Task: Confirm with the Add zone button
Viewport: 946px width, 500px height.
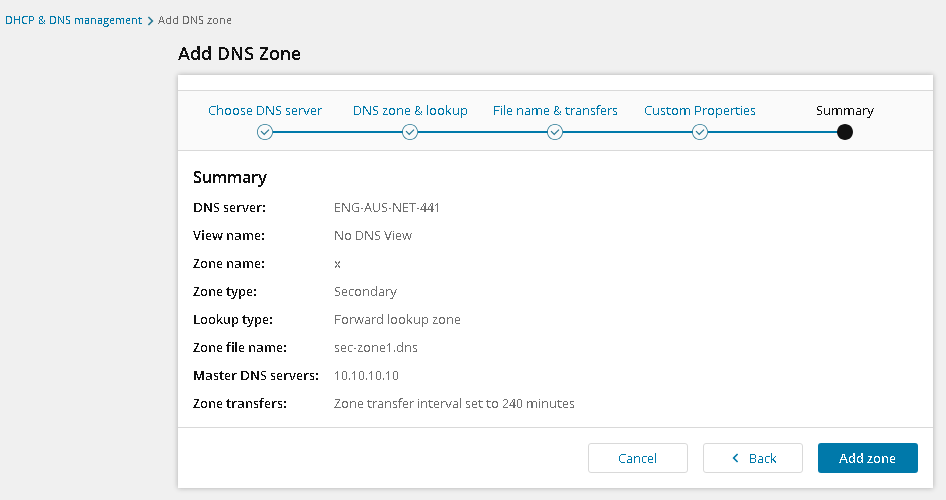Action: [x=867, y=458]
